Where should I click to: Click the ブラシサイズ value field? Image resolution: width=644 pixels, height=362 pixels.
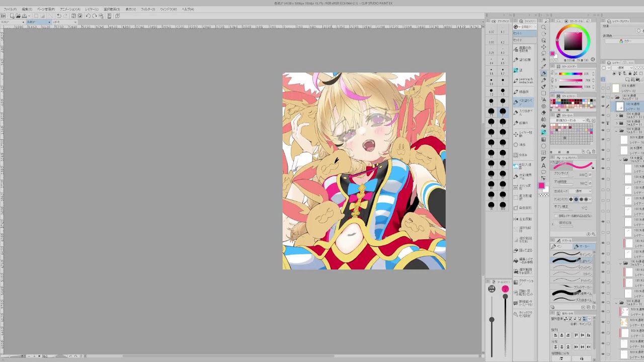tap(582, 174)
